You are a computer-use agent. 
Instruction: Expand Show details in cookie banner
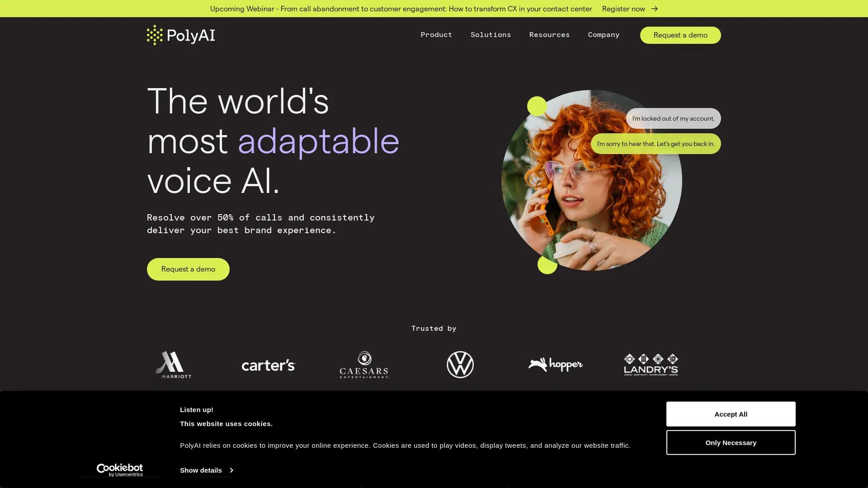point(206,470)
